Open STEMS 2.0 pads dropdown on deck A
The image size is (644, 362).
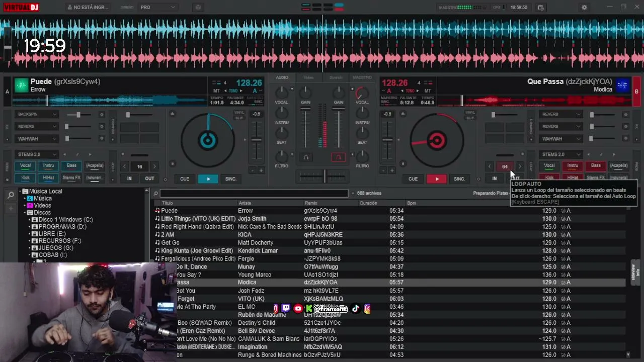(36, 154)
